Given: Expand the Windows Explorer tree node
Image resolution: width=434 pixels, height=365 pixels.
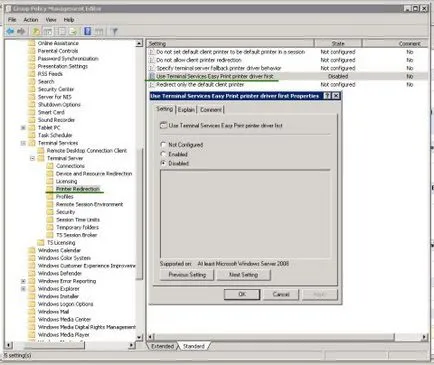Looking at the screenshot, I should tap(23, 289).
